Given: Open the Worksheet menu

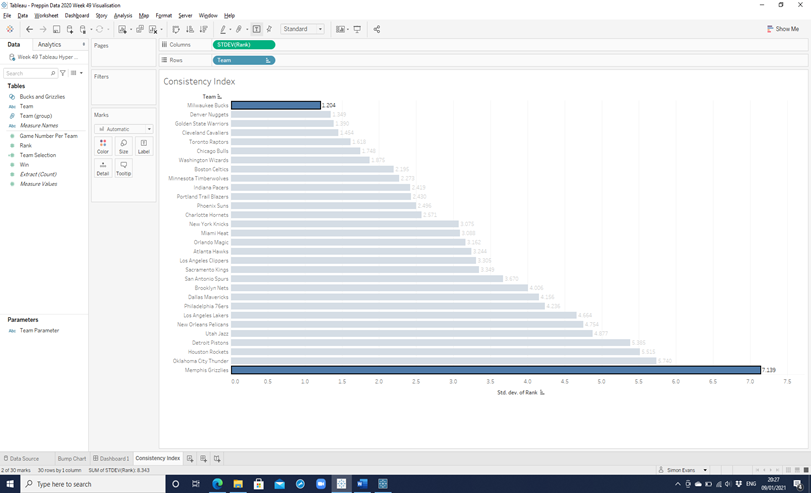Looking at the screenshot, I should (46, 16).
